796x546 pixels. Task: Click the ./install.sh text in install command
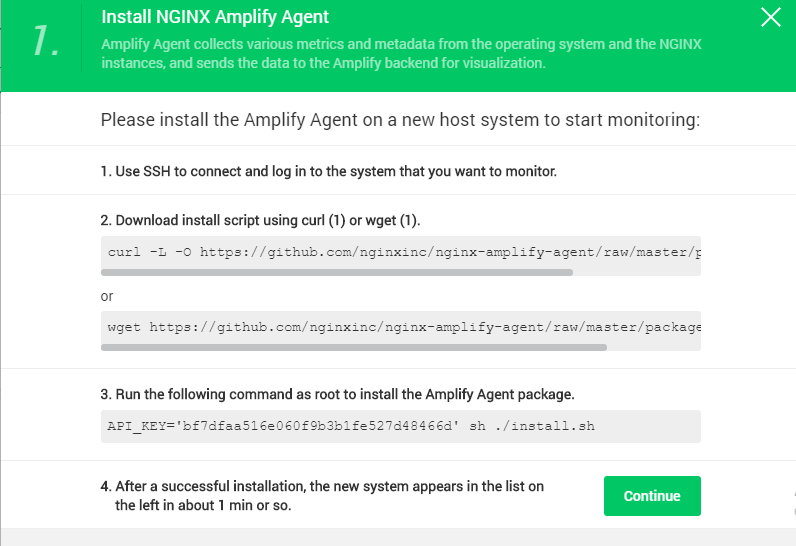[544, 426]
